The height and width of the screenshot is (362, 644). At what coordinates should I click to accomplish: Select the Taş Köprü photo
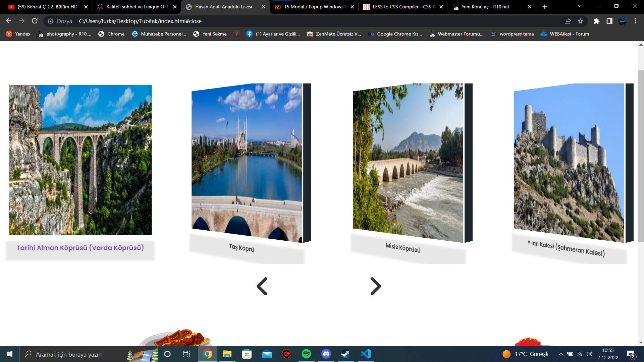click(x=247, y=162)
